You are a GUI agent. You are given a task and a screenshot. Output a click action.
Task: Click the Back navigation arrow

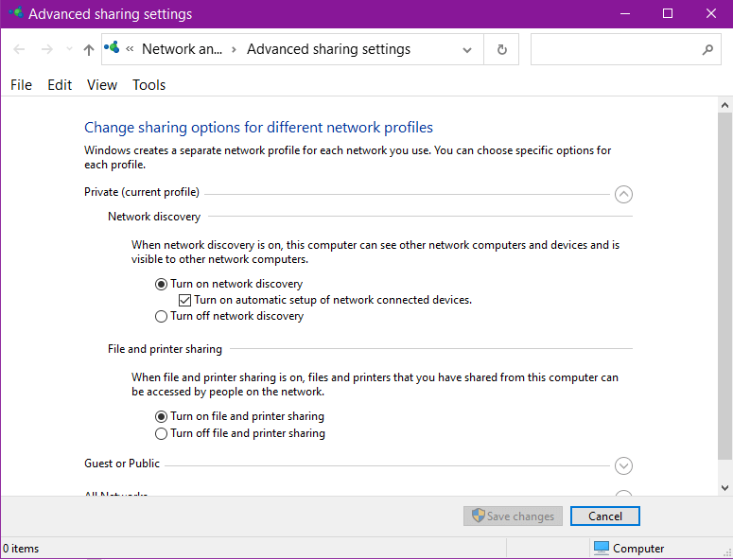[19, 49]
